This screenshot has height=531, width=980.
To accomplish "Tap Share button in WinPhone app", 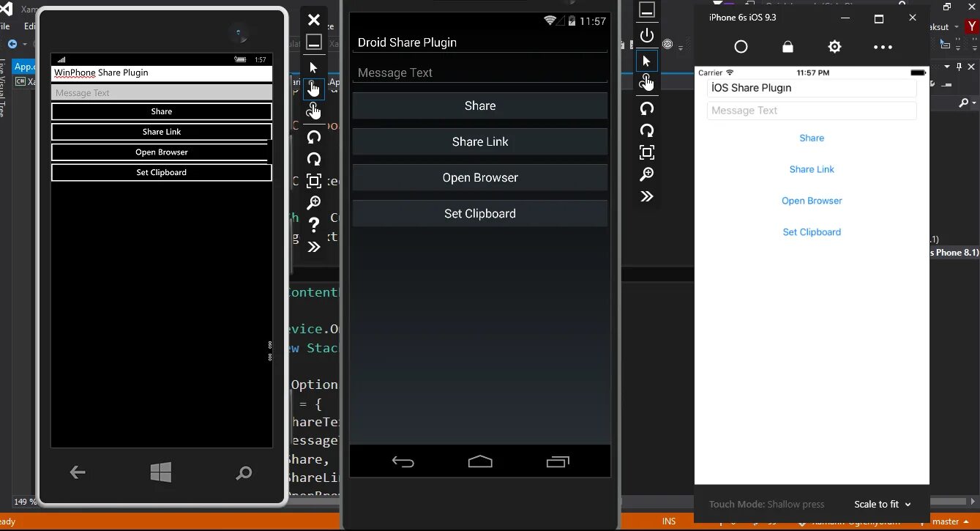I will click(162, 111).
